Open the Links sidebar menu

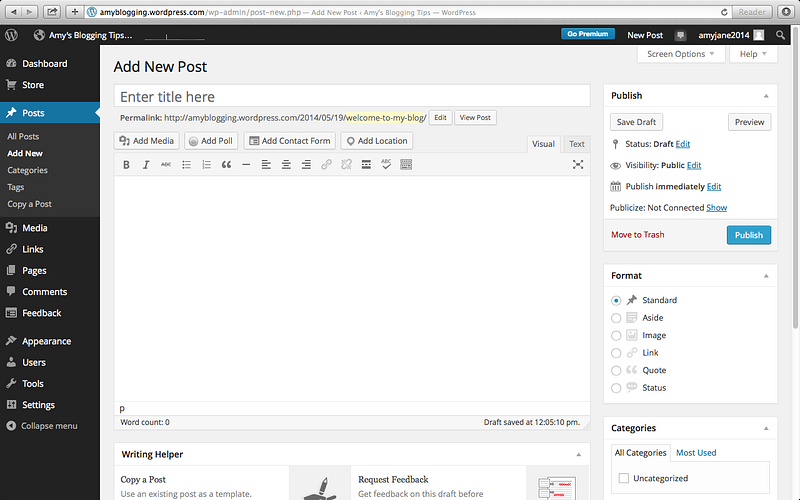pyautogui.click(x=50, y=249)
